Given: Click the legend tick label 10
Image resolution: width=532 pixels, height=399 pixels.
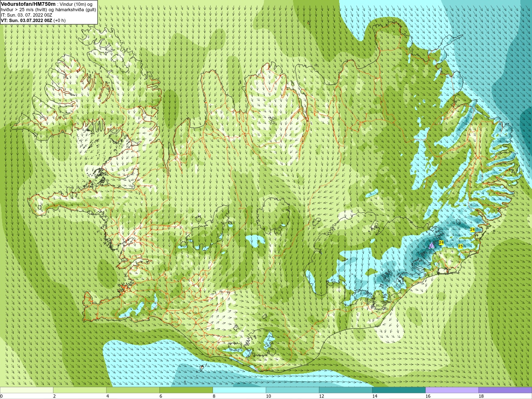Looking at the screenshot, I should [x=268, y=396].
